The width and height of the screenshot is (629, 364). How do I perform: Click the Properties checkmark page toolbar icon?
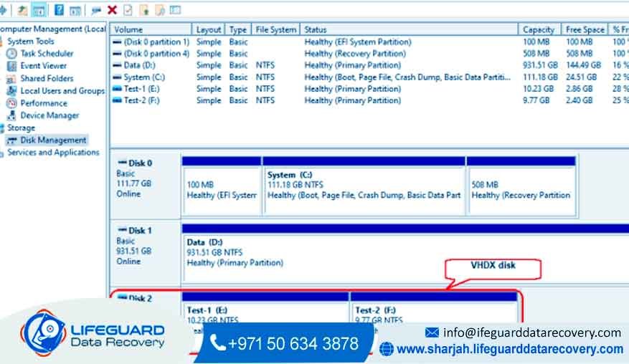[128, 10]
